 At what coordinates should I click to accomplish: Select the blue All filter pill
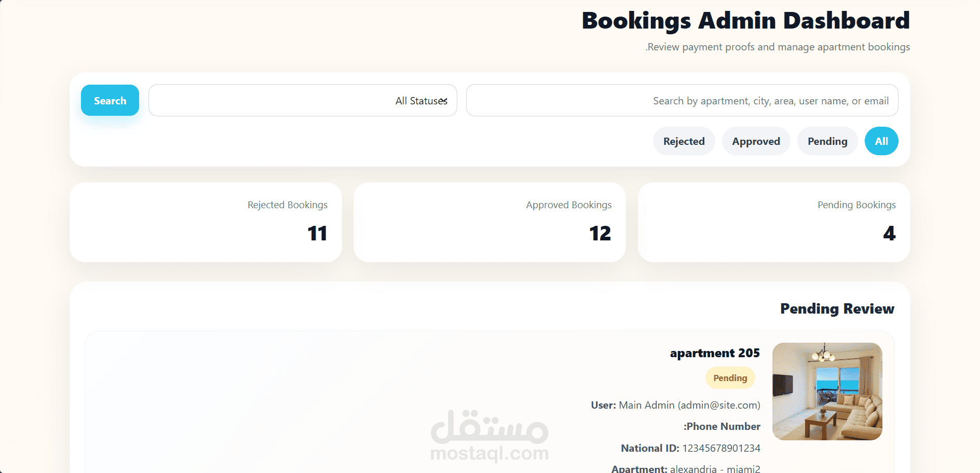(881, 141)
